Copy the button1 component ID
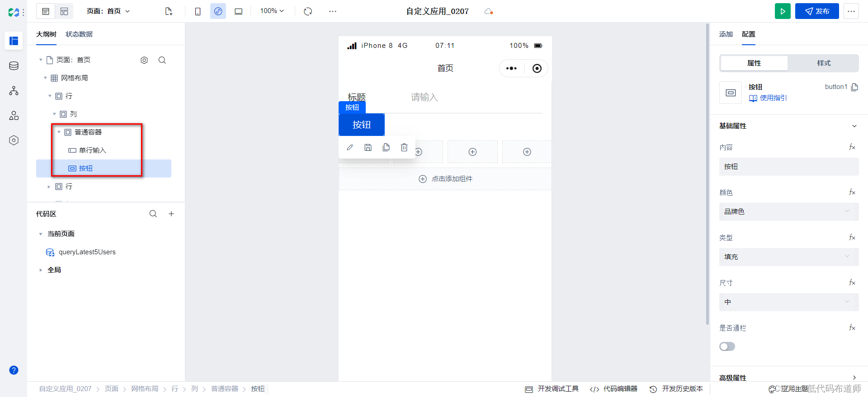Image resolution: width=868 pixels, height=397 pixels. click(854, 87)
